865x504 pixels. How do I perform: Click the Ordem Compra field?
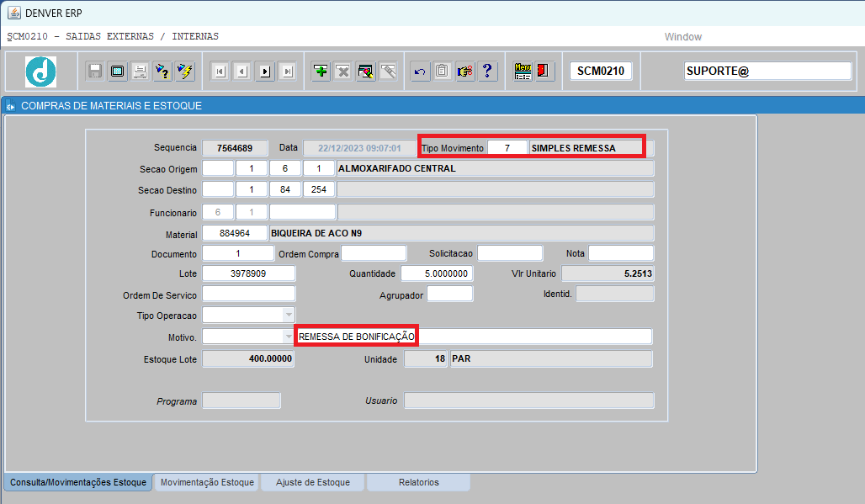click(374, 253)
